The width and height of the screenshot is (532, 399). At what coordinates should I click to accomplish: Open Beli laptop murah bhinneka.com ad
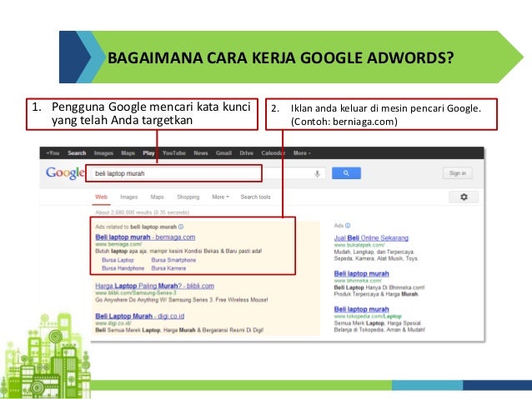click(361, 273)
